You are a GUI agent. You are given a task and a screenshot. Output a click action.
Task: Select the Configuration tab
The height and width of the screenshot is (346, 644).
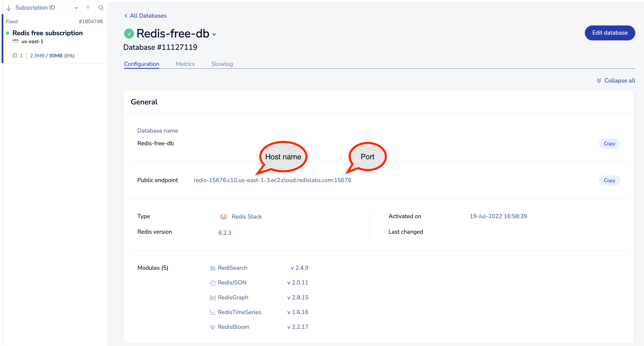pos(141,63)
